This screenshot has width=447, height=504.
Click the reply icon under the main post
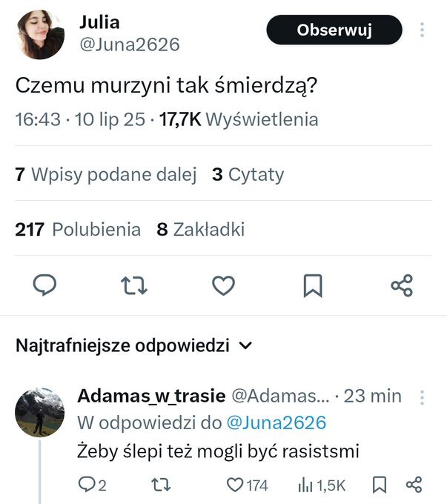pos(46,286)
